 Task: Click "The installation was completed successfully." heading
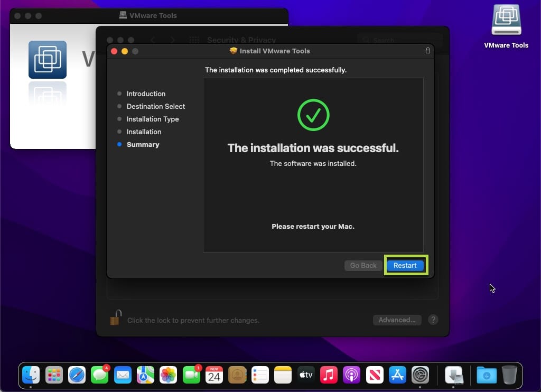pos(276,70)
